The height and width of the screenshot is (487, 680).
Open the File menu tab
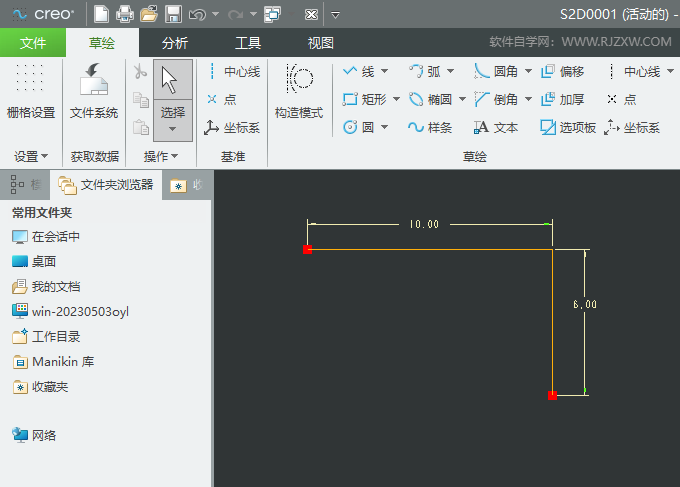(x=33, y=42)
